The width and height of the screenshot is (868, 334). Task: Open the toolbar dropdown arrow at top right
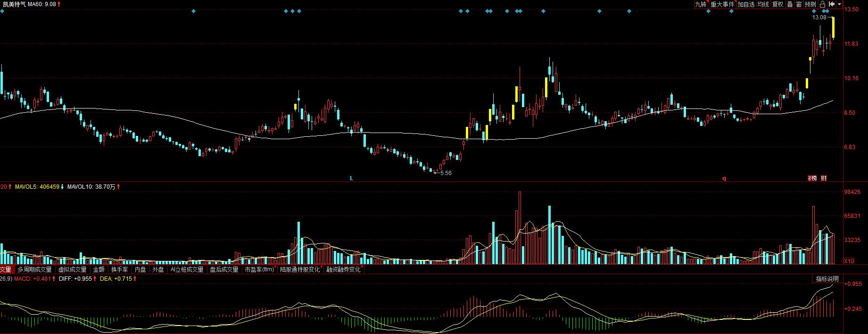click(x=840, y=4)
